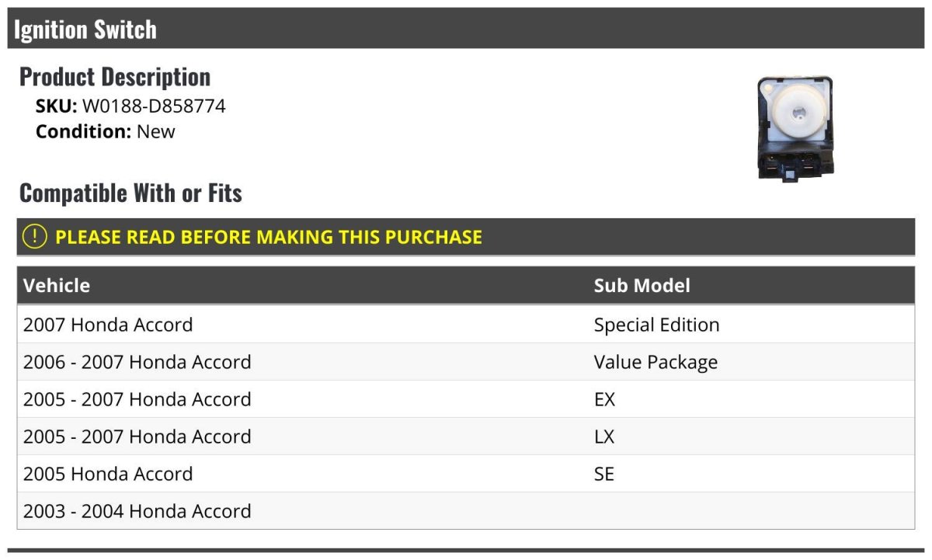Click the LX sub model cell
The width and height of the screenshot is (932, 560).
(x=604, y=437)
